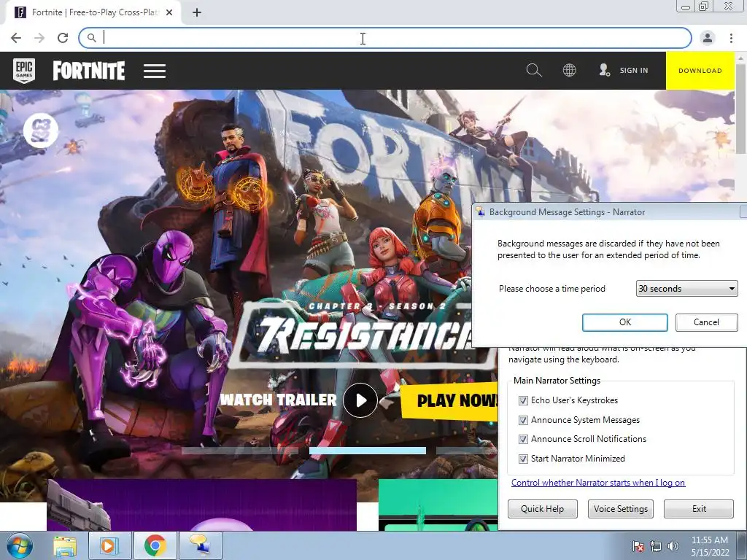Viewport: 747px width, 560px height.
Task: Click the Narrator dialog title bar icon
Action: [480, 212]
